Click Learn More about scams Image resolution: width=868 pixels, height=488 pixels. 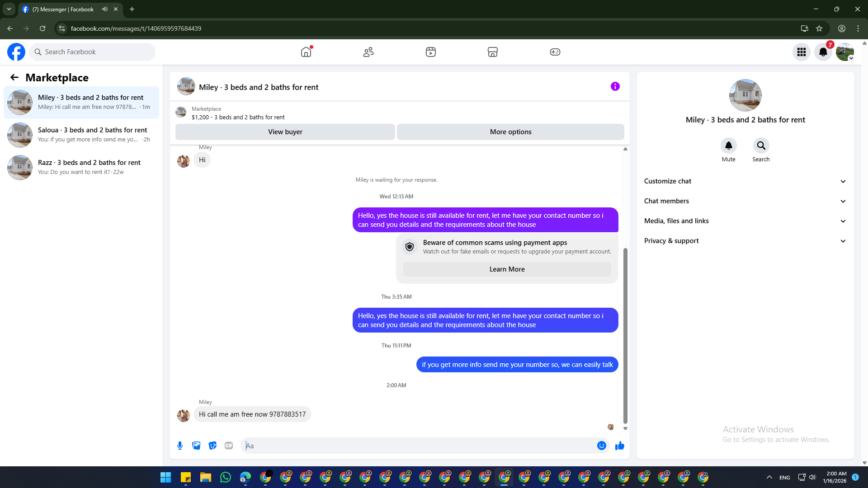[507, 269]
